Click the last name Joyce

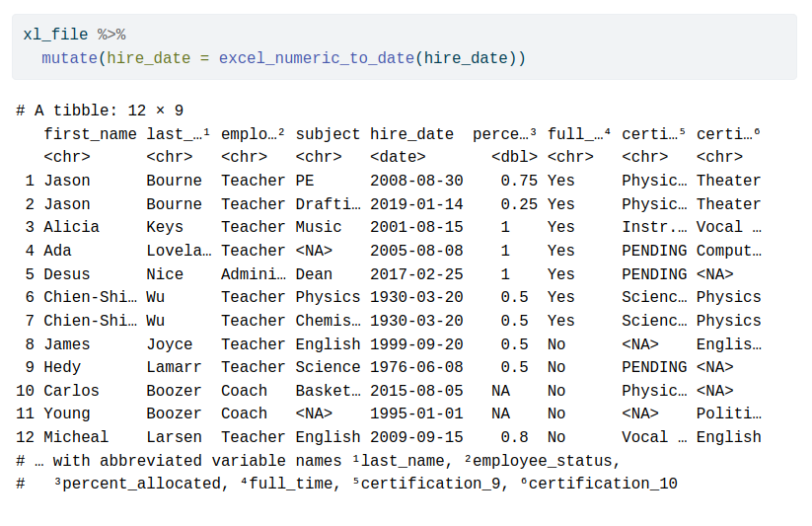[170, 344]
